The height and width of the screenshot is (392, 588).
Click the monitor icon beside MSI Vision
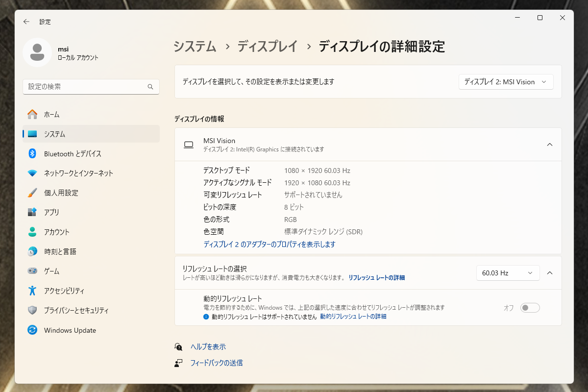[189, 144]
